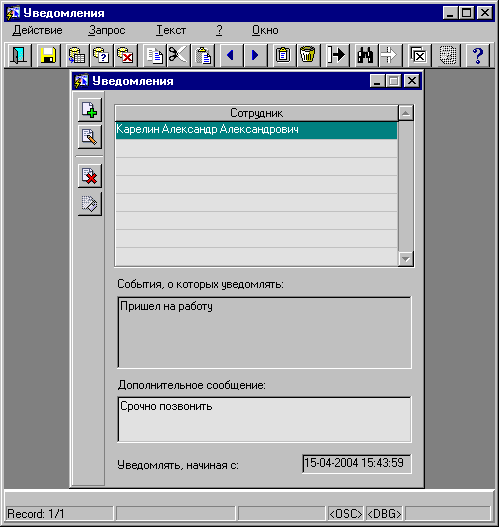Add new notification with green plus icon

coord(90,110)
